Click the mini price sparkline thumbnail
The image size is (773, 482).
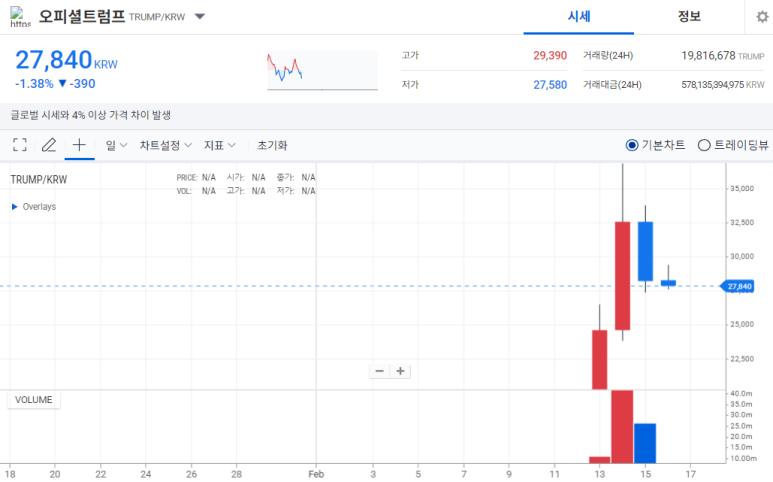pos(322,70)
